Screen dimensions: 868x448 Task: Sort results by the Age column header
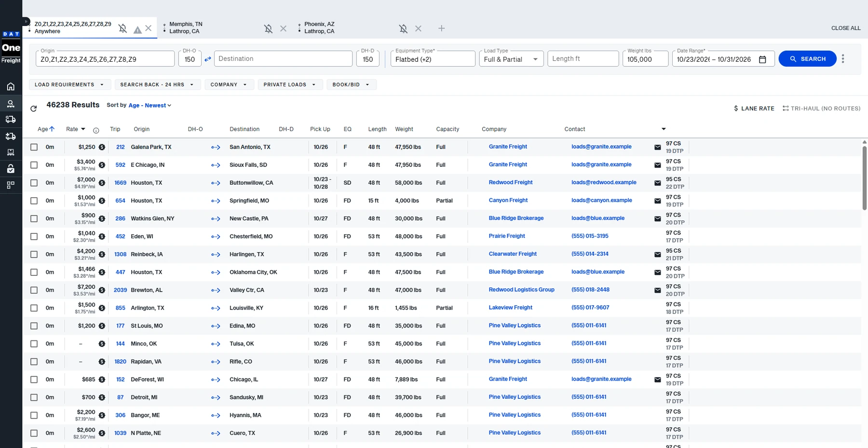tap(46, 129)
